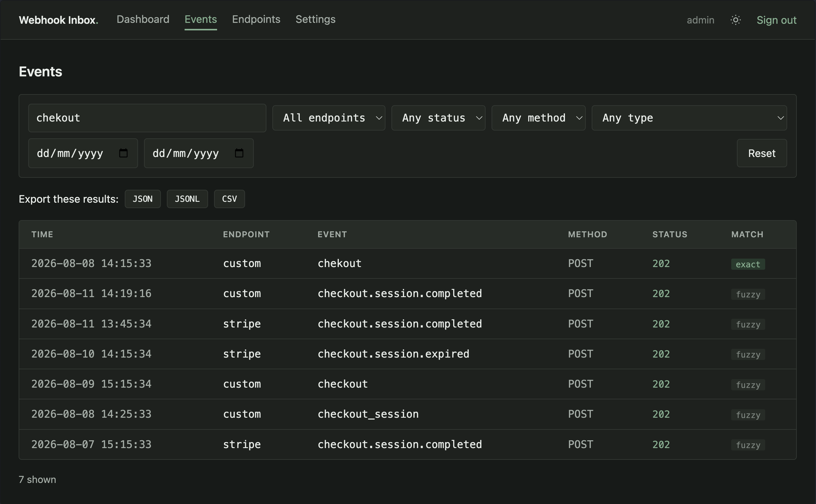Click the exact match badge
816x504 pixels.
748,264
